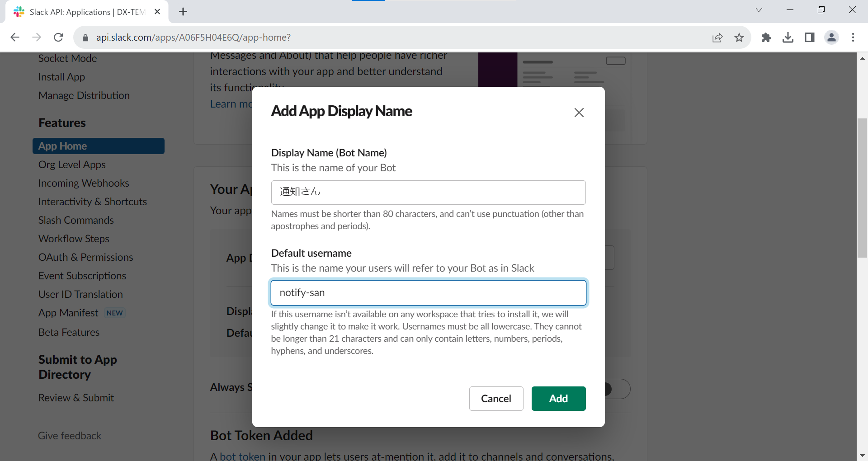Open the browser downloads icon
868x461 pixels.
pos(788,38)
